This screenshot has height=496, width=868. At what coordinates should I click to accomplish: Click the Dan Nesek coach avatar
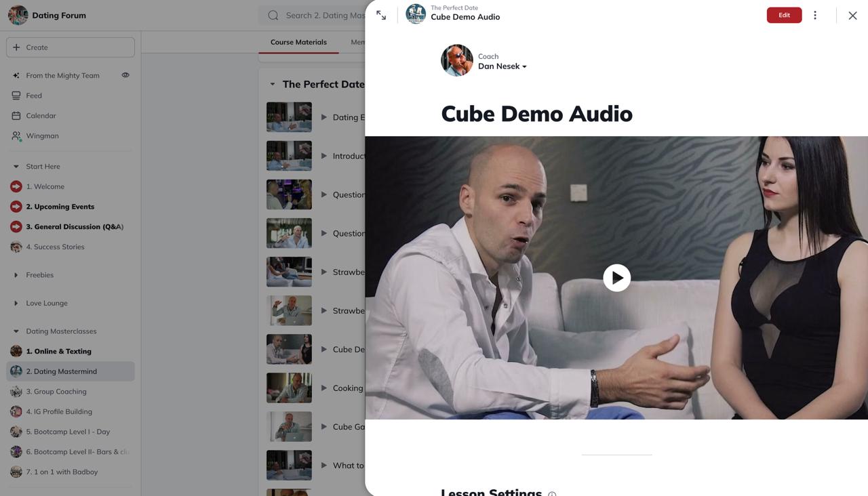coord(457,60)
